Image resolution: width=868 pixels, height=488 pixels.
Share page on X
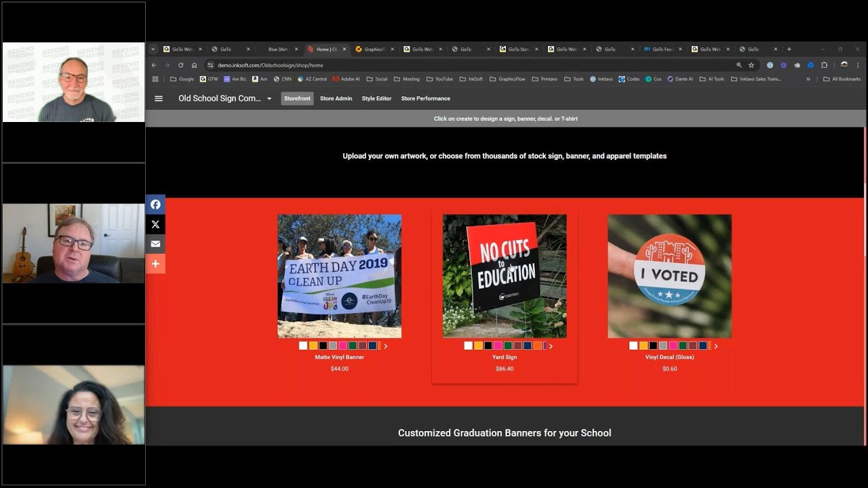coord(155,224)
